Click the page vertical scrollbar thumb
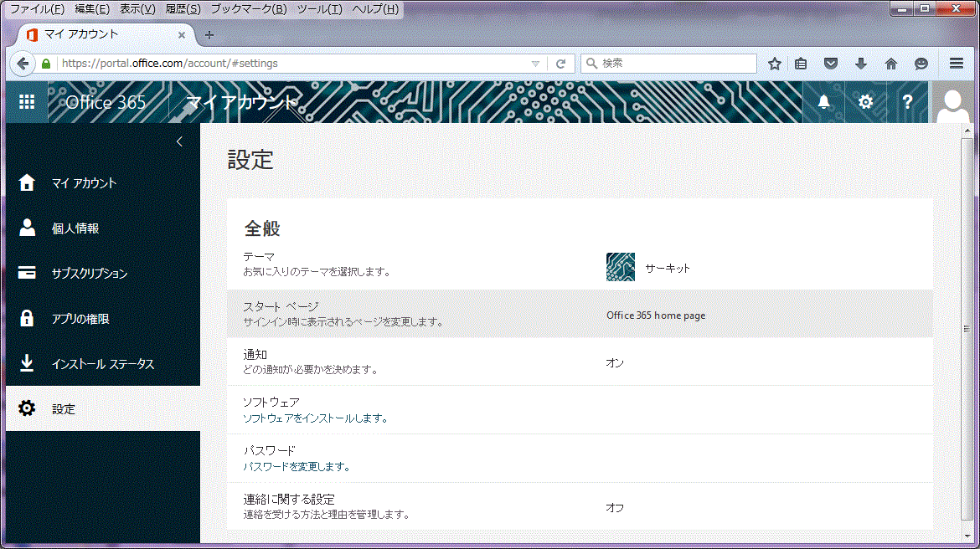Viewport: 980px width, 549px height. point(967,329)
